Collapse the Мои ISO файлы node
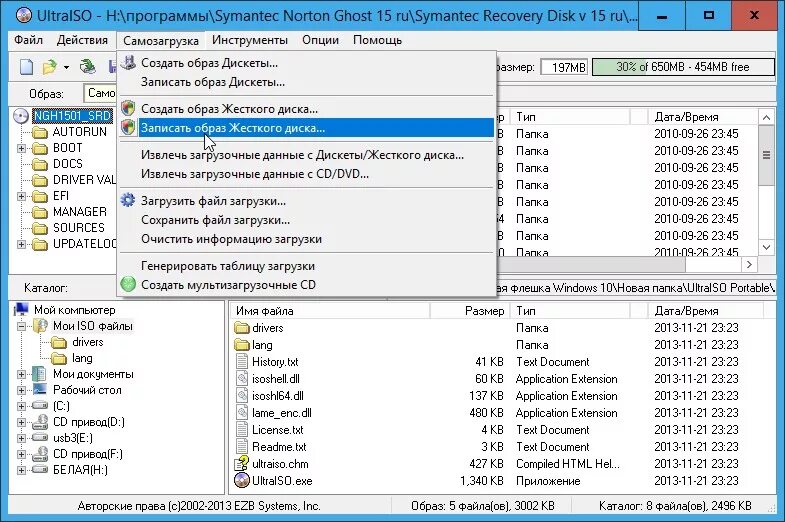The image size is (785, 522). point(21,326)
